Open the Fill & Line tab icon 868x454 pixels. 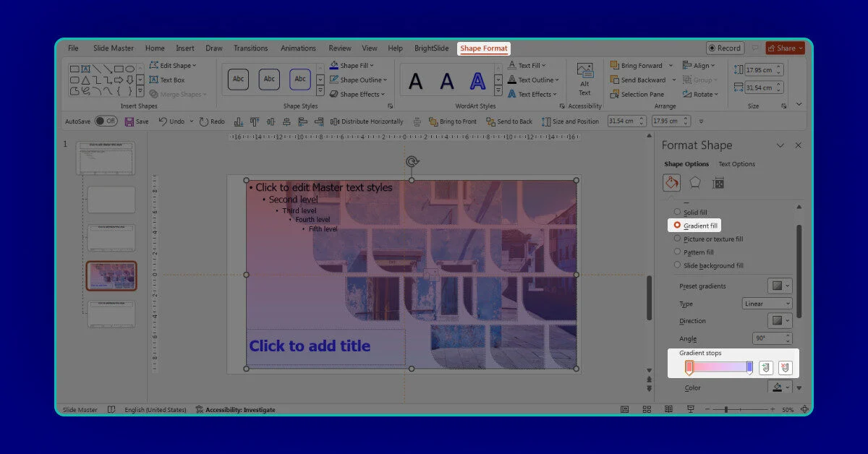[671, 183]
